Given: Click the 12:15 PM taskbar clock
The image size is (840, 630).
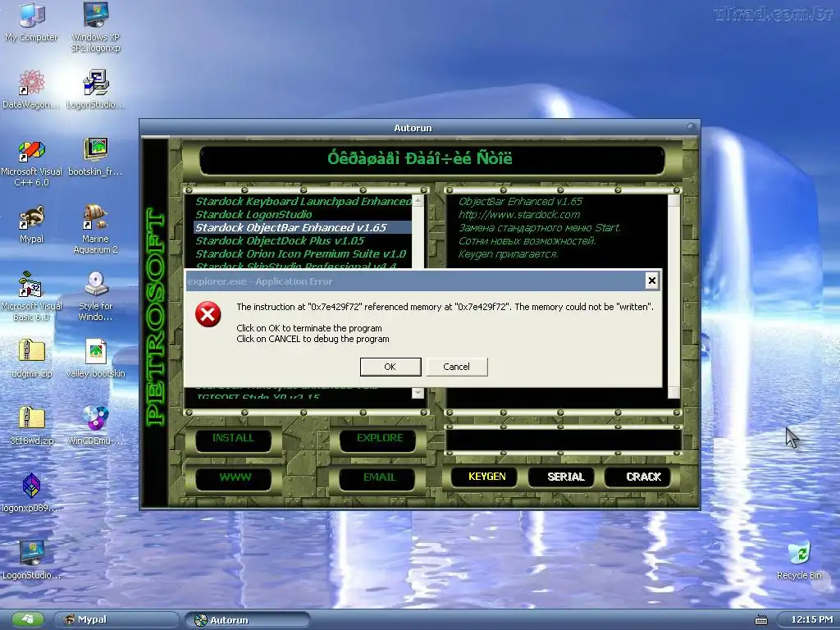Looking at the screenshot, I should click(811, 619).
